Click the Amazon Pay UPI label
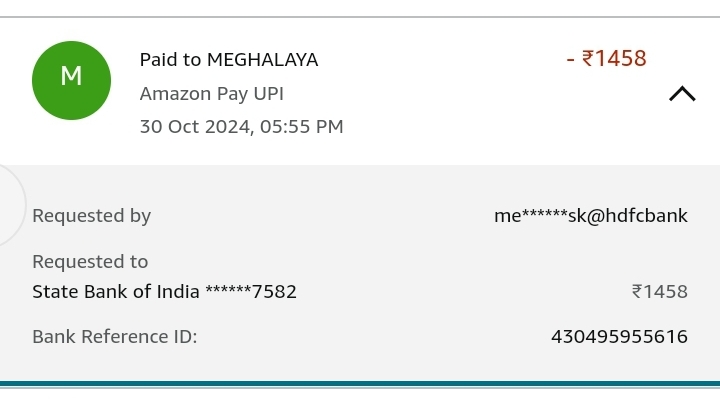This screenshot has height=399, width=720. point(212,94)
